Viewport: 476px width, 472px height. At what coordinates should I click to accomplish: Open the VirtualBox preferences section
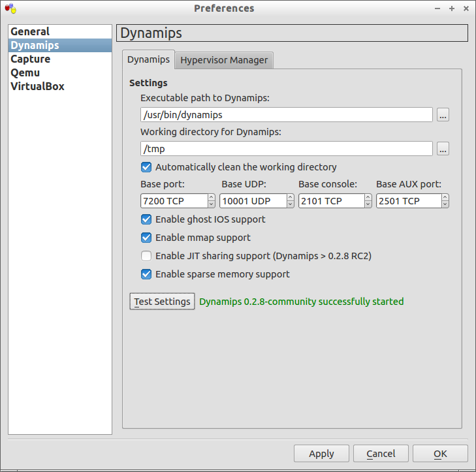coord(60,86)
